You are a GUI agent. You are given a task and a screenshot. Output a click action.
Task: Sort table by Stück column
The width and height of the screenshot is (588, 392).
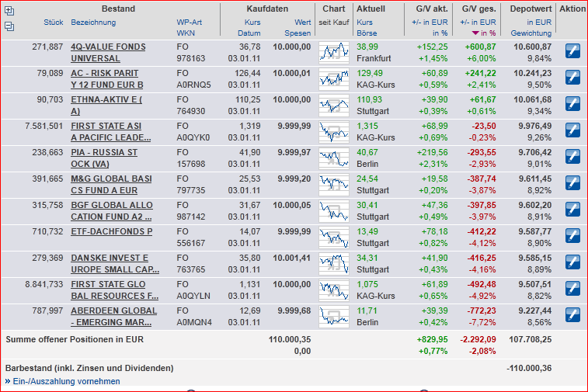[54, 23]
